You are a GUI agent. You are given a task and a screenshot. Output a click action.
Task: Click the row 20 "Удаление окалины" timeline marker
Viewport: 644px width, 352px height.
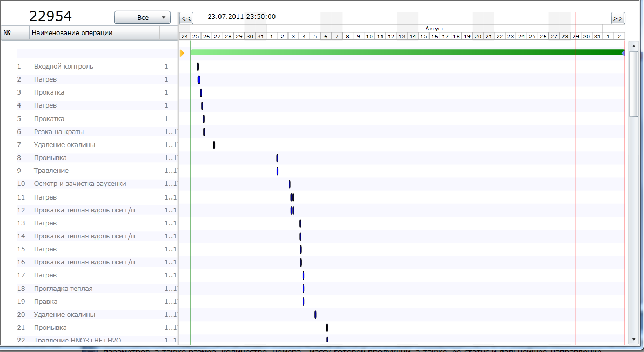click(x=315, y=315)
